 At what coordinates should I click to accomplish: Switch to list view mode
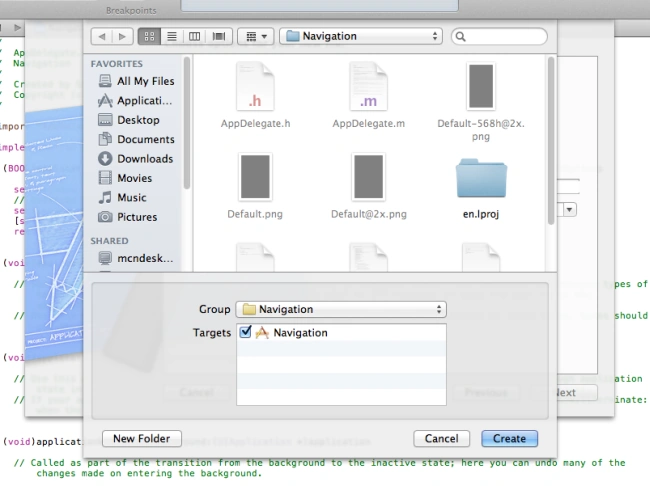172,36
